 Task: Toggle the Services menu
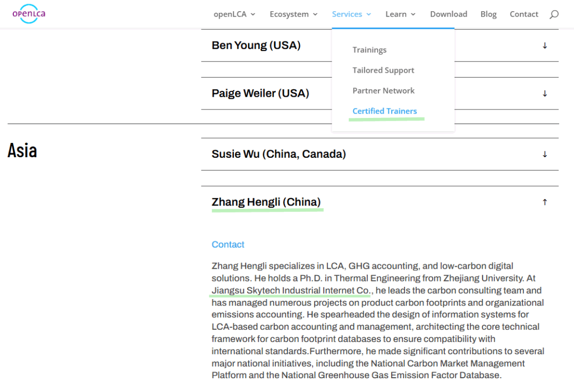(x=351, y=14)
